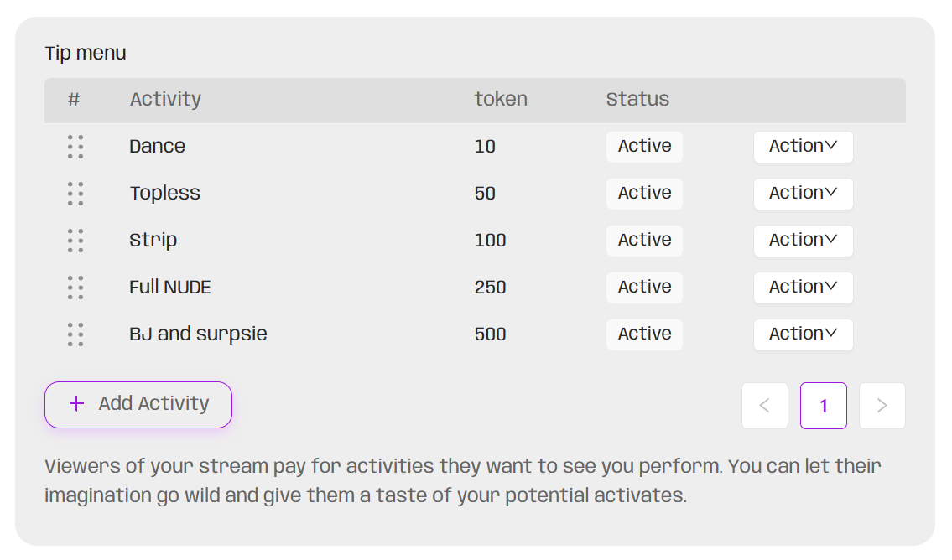Open the Action dropdown for Full NUDE
The image size is (952, 560).
click(803, 288)
